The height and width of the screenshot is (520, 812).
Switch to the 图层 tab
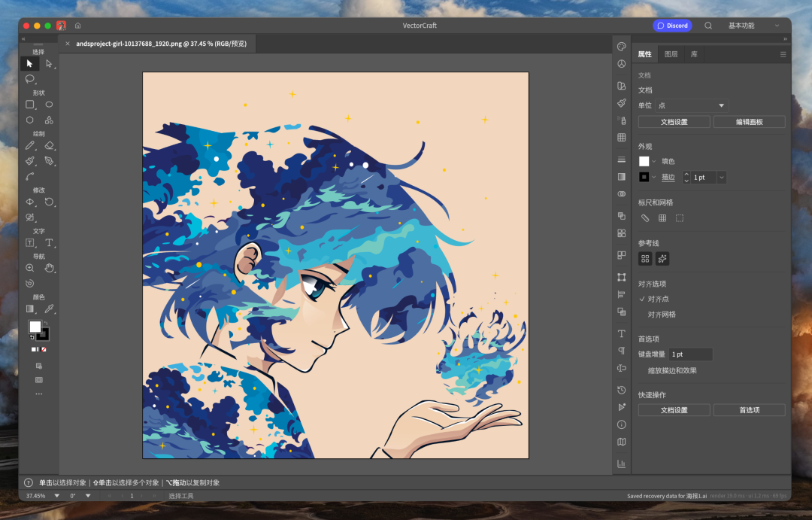click(x=671, y=54)
